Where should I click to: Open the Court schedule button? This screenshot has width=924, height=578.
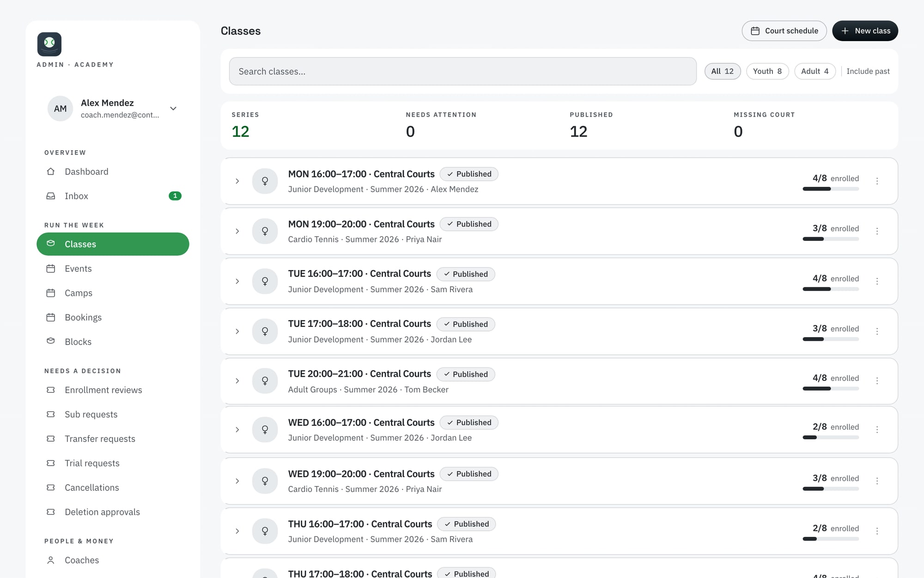coord(784,31)
